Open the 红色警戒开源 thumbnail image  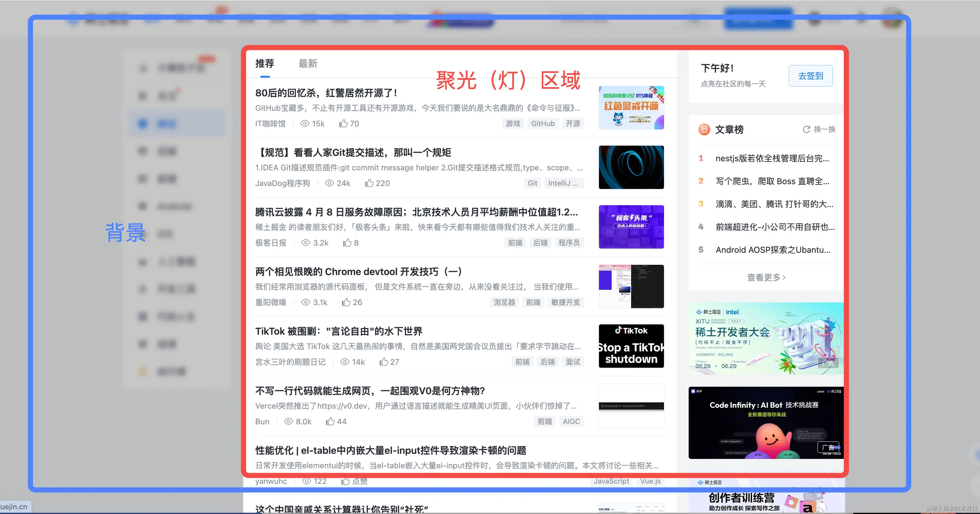pos(631,108)
